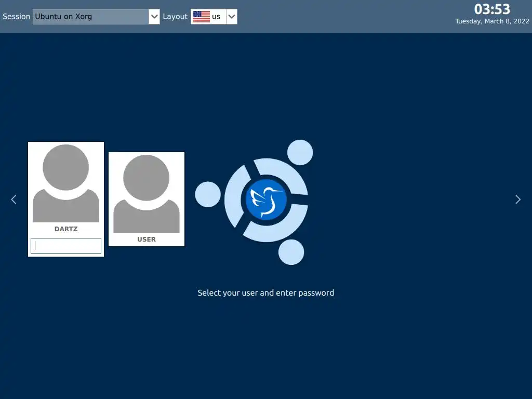The width and height of the screenshot is (532, 399).
Task: Show next users with right arrow
Action: (518, 199)
